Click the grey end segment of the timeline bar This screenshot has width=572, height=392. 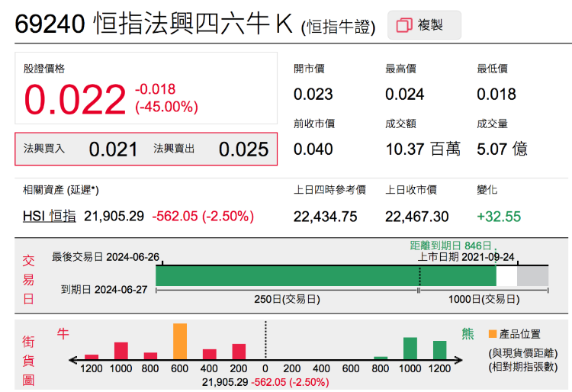532,275
